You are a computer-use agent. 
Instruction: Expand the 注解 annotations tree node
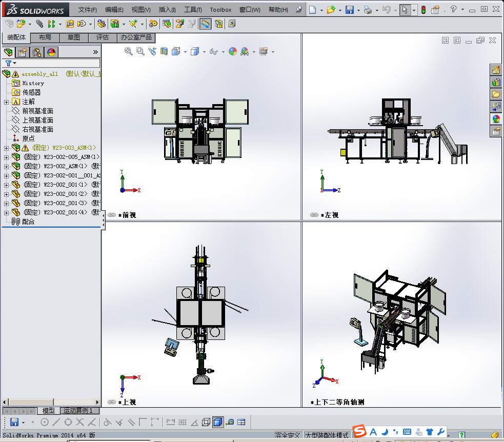(x=6, y=102)
